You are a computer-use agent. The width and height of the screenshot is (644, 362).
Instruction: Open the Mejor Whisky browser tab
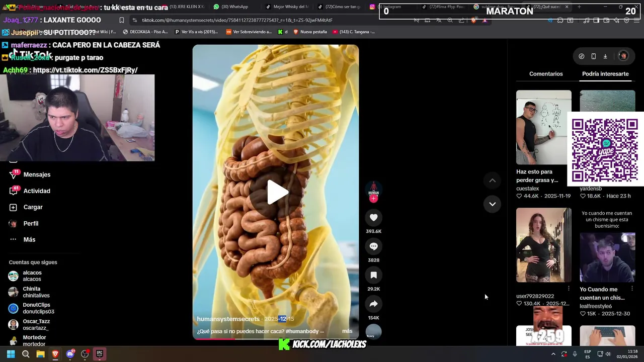click(x=287, y=7)
